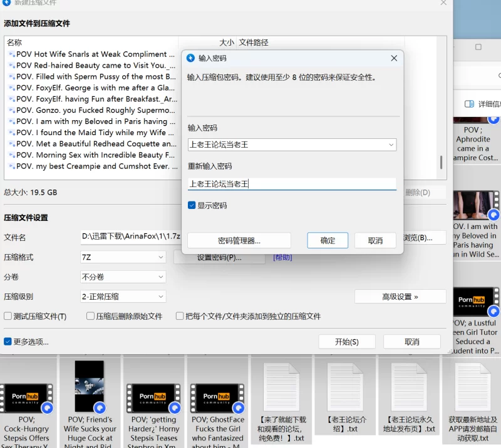Select file 'POV. I found the Maid Tidy'
This screenshot has height=448, width=501.
(x=95, y=132)
